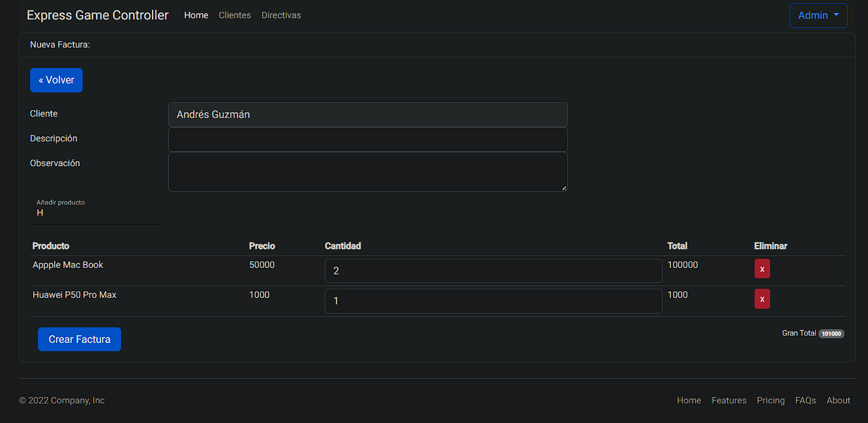Click the About link in footer
Image resolution: width=868 pixels, height=423 pixels.
(x=838, y=400)
